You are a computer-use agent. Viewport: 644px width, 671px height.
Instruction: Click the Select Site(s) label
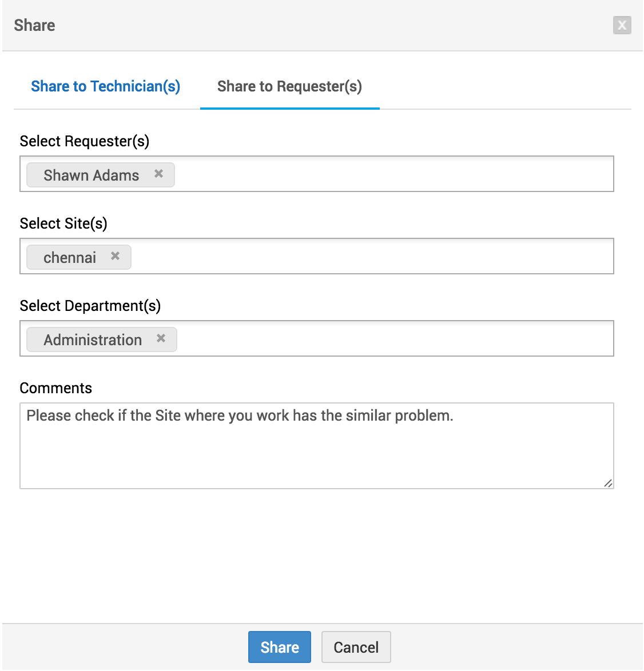pyautogui.click(x=63, y=223)
